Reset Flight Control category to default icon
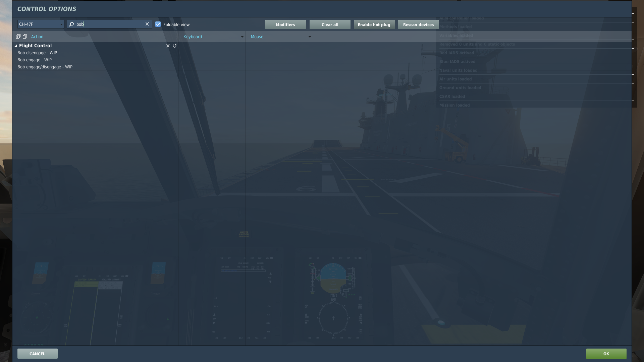This screenshot has width=644, height=362. [x=175, y=46]
